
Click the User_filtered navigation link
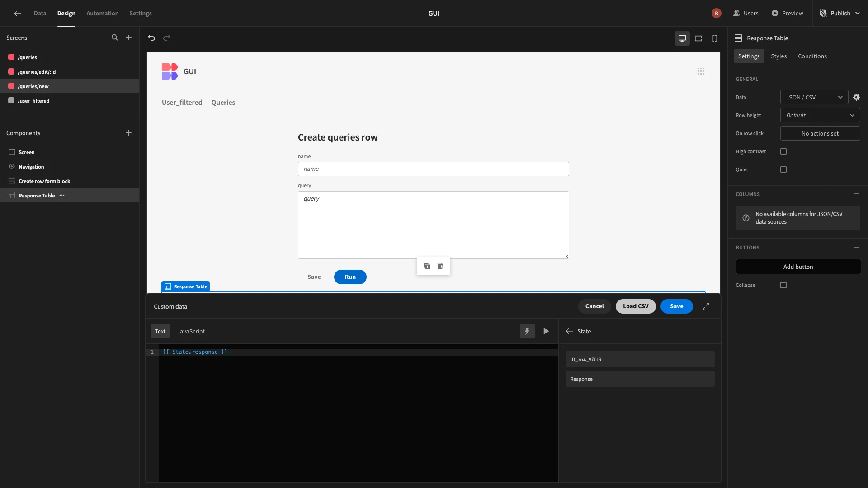click(182, 103)
